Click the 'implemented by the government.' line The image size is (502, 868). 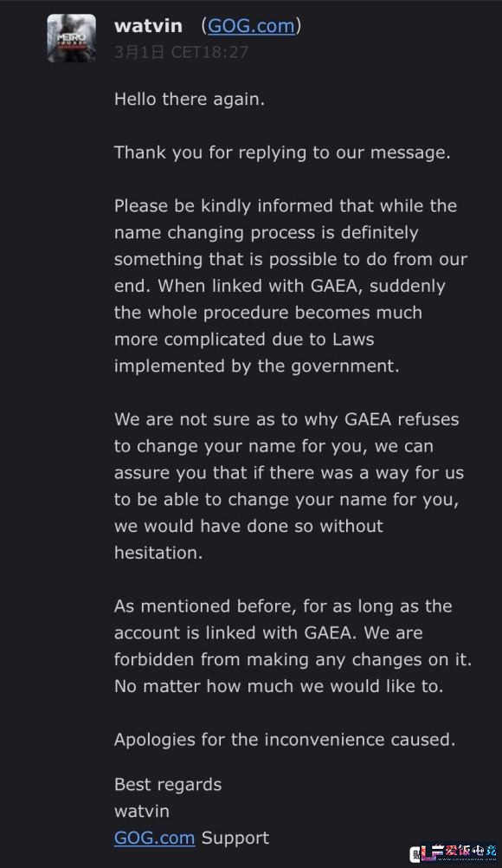pyautogui.click(x=256, y=366)
